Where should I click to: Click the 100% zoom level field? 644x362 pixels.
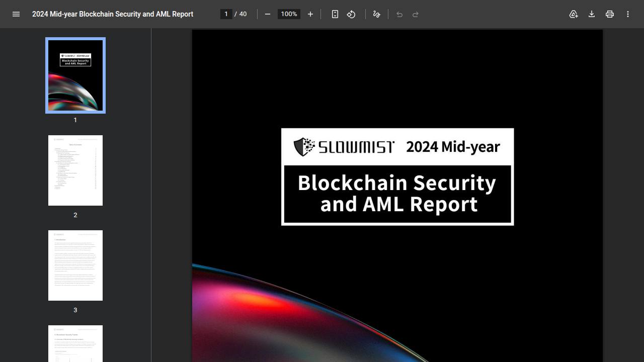289,14
